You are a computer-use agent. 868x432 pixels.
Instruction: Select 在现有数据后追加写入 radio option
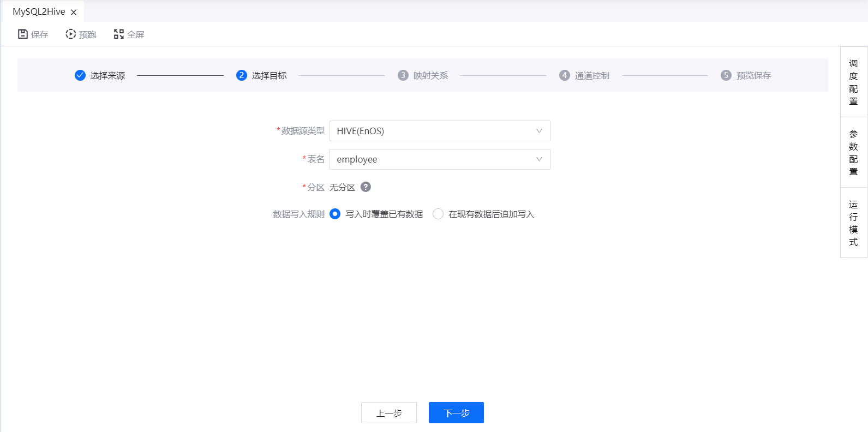tap(438, 214)
